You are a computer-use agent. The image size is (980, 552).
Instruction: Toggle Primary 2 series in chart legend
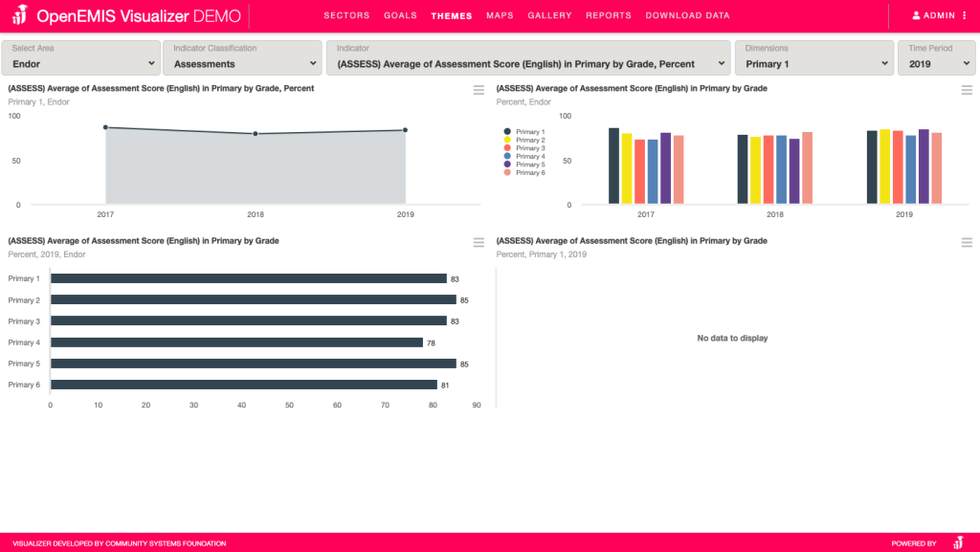pyautogui.click(x=529, y=141)
